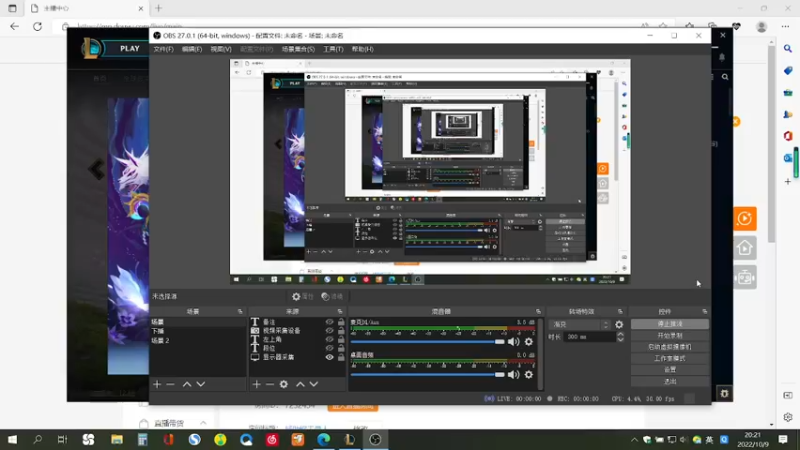Toggle visibility of 左上角 text source
The image size is (800, 450).
[329, 339]
